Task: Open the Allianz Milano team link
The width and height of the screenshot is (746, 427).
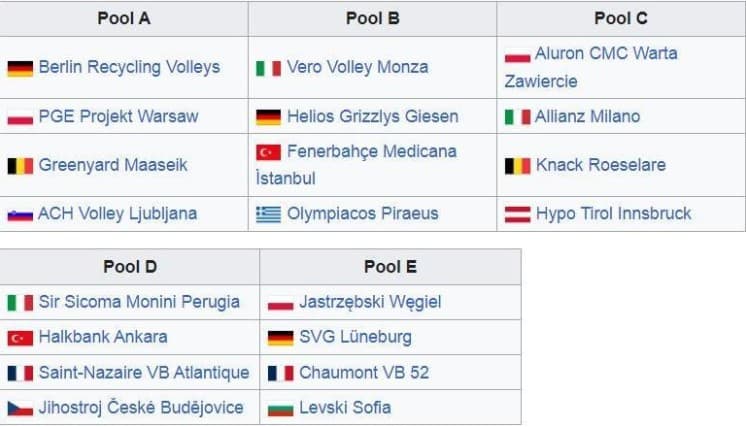Action: [587, 116]
